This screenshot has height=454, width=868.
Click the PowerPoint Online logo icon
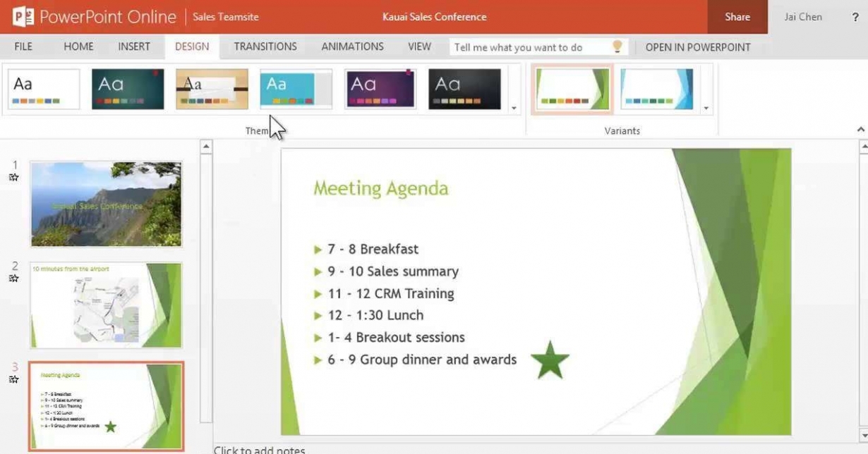click(23, 17)
